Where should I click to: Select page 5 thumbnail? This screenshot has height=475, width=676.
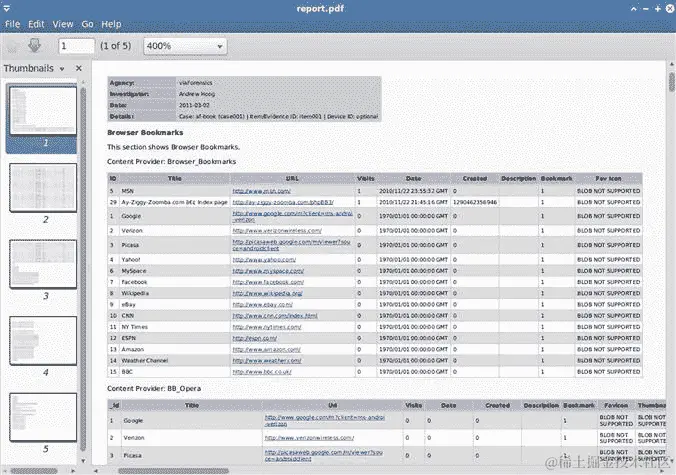click(43, 417)
